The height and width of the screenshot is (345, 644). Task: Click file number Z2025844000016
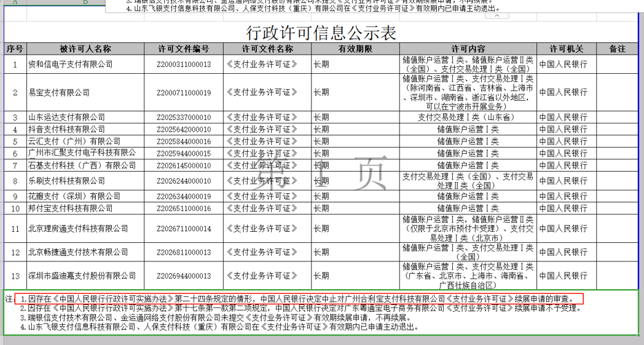[184, 141]
